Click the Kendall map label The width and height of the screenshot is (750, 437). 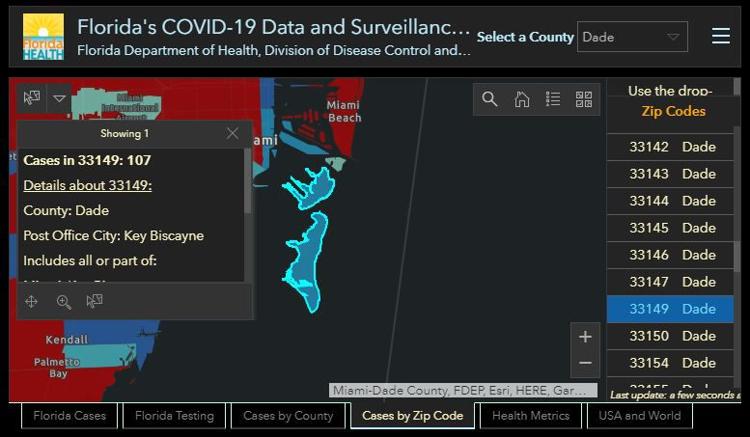point(67,340)
